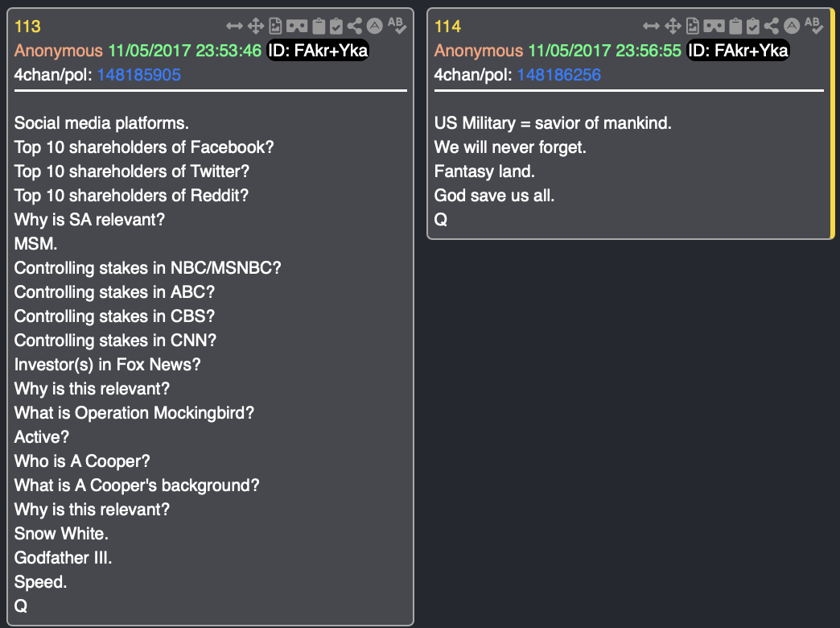Toggle the AB spellcheck icon on post 114
The image size is (840, 628).
pos(813,25)
